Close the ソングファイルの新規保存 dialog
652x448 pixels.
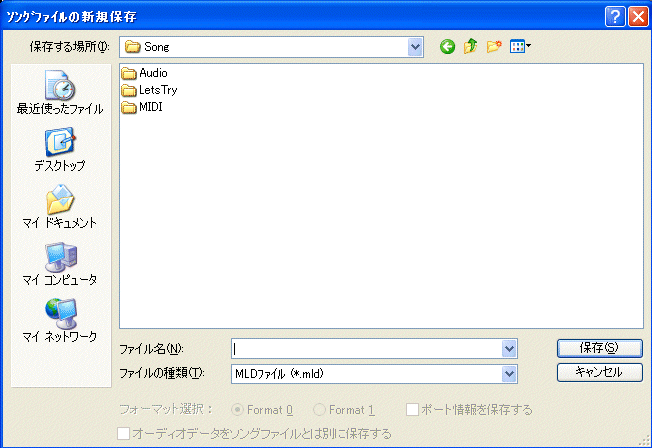[x=638, y=17]
